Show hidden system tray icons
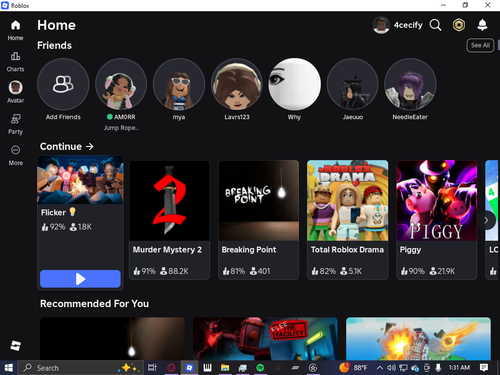 click(x=379, y=368)
